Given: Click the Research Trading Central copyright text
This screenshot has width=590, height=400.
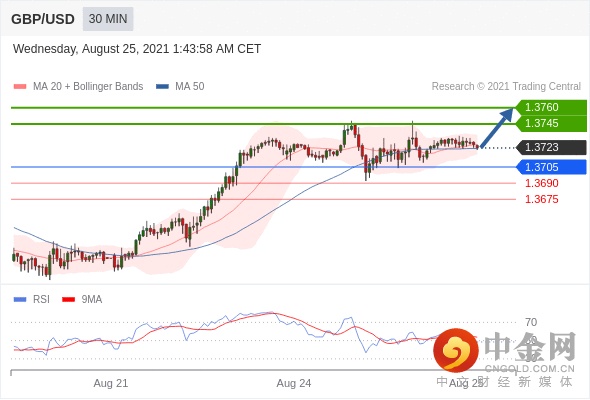Looking at the screenshot, I should [x=506, y=87].
